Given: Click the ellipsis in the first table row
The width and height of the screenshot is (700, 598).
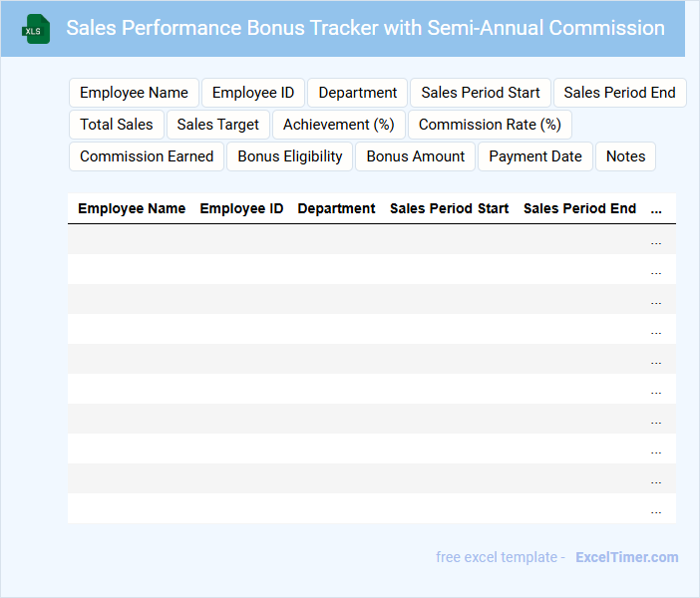Looking at the screenshot, I should [x=656, y=240].
